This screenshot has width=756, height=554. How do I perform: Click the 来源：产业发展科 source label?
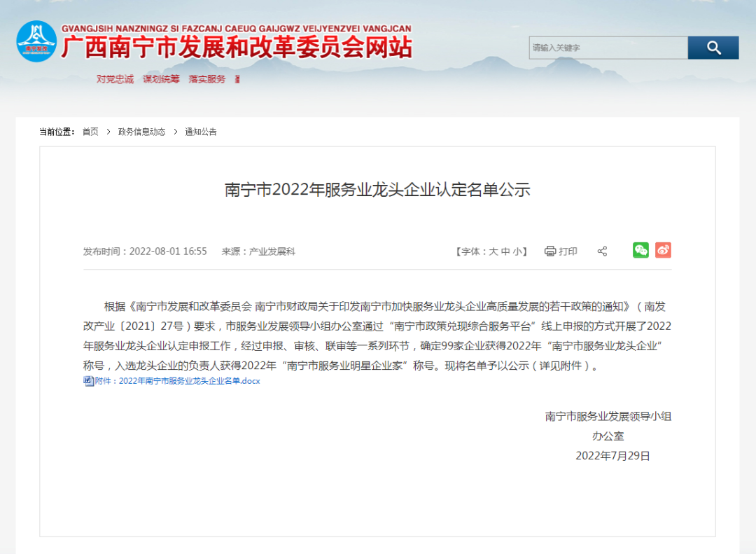pos(258,251)
